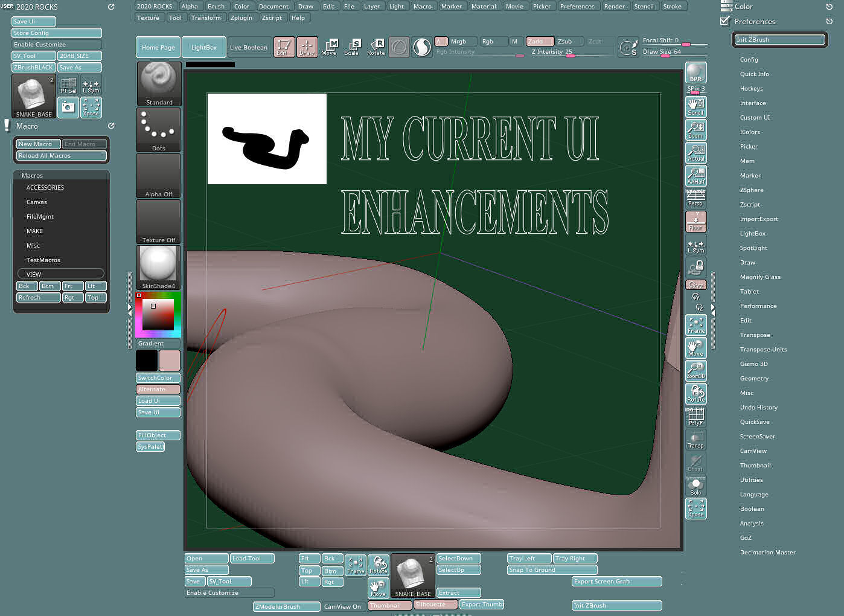Select the Move gizmo mode icon
Screen dimensions: 844x616
tap(330, 47)
